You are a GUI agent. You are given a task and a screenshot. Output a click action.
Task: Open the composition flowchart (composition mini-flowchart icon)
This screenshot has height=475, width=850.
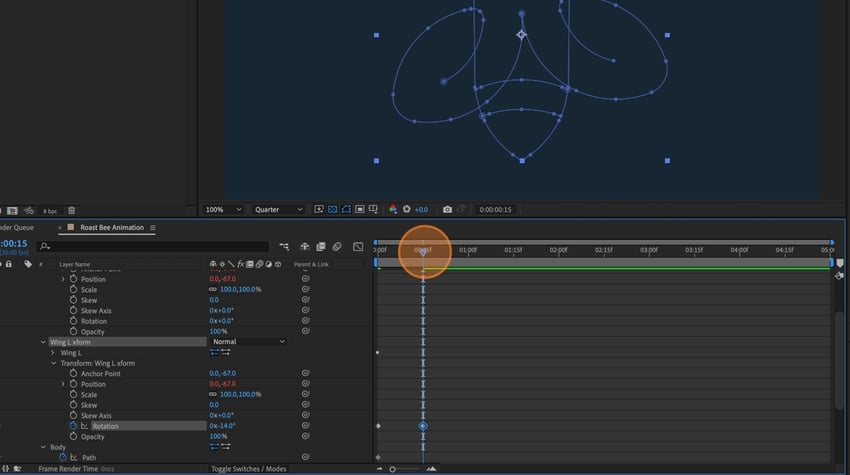click(284, 246)
